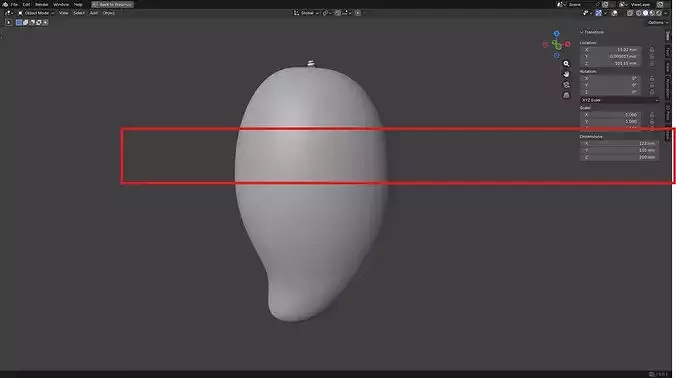The image size is (676, 378).
Task: Click the Dimensions Y field
Action: pos(620,150)
